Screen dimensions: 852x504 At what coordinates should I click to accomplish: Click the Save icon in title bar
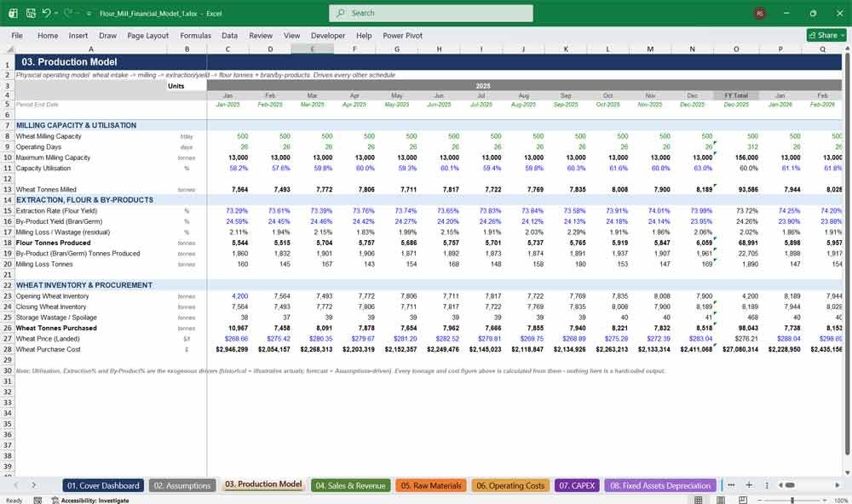click(x=31, y=13)
